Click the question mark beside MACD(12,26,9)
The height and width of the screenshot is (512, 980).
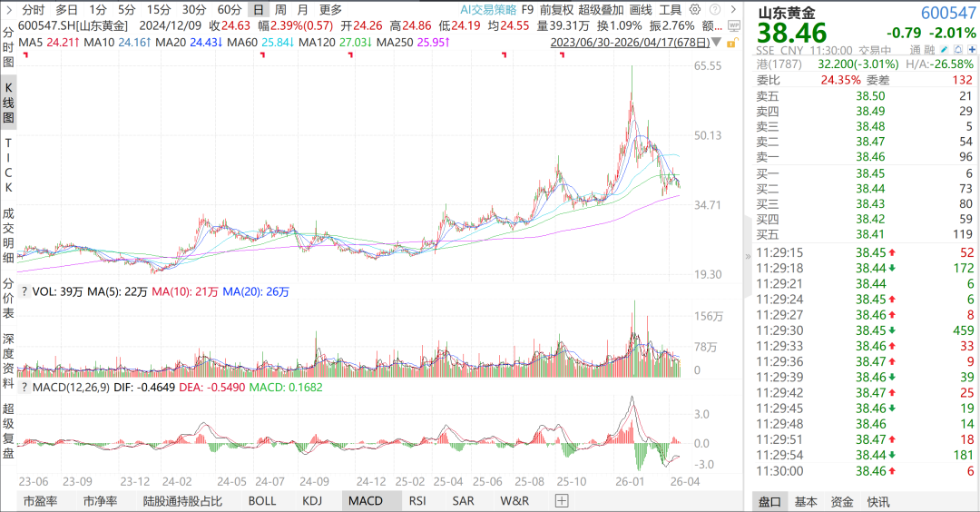pos(24,388)
